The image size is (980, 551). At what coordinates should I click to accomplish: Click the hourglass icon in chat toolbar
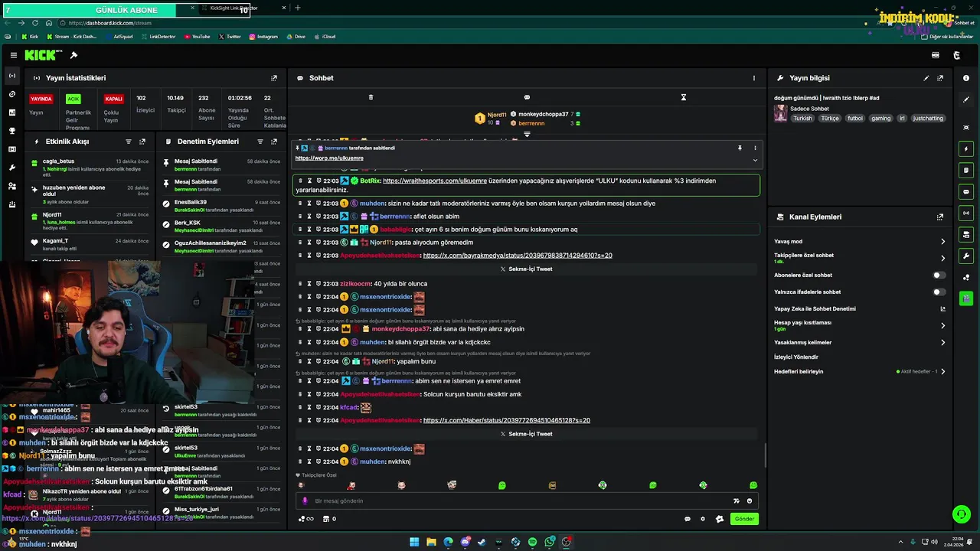(684, 97)
